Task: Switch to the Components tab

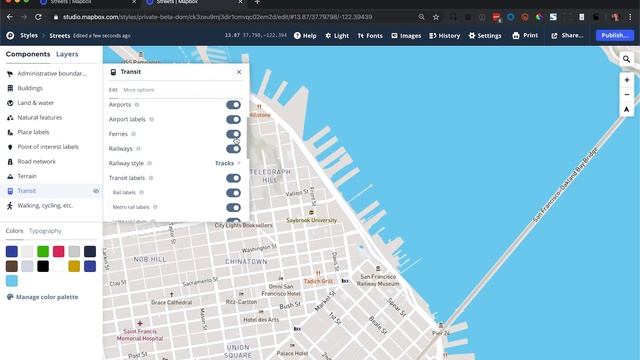Action: [x=28, y=54]
